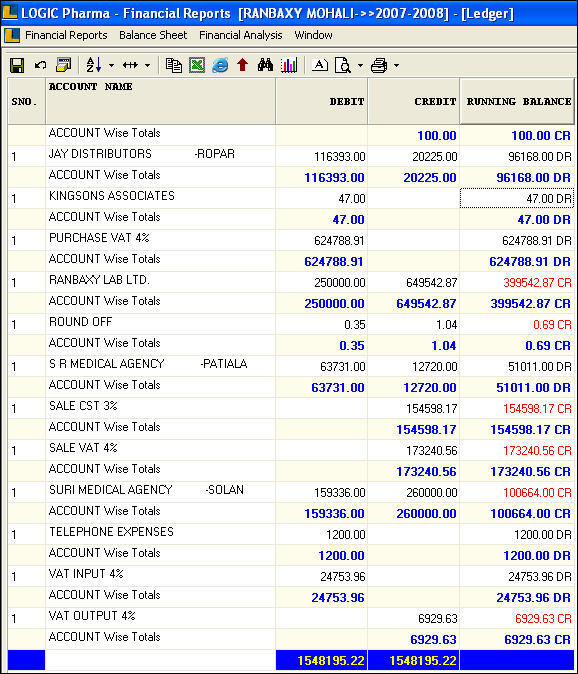Click the black 63731.00 debit value
Screen dimensions: 578x674
[x=343, y=367]
